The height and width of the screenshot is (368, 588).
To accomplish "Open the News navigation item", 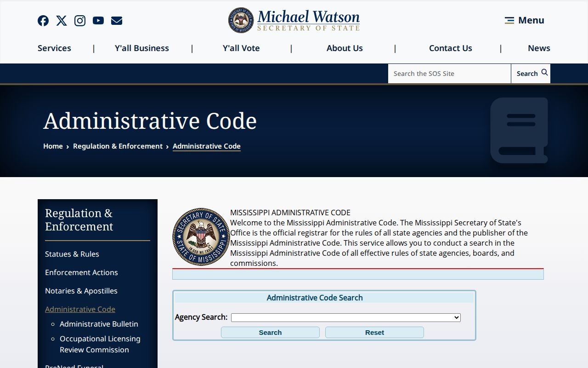I will pos(539,48).
